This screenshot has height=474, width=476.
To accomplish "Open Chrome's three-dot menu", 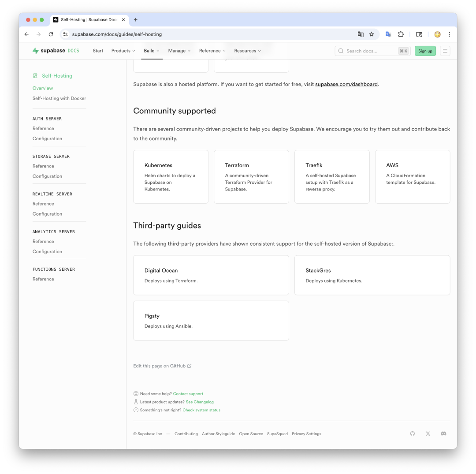I will (450, 34).
